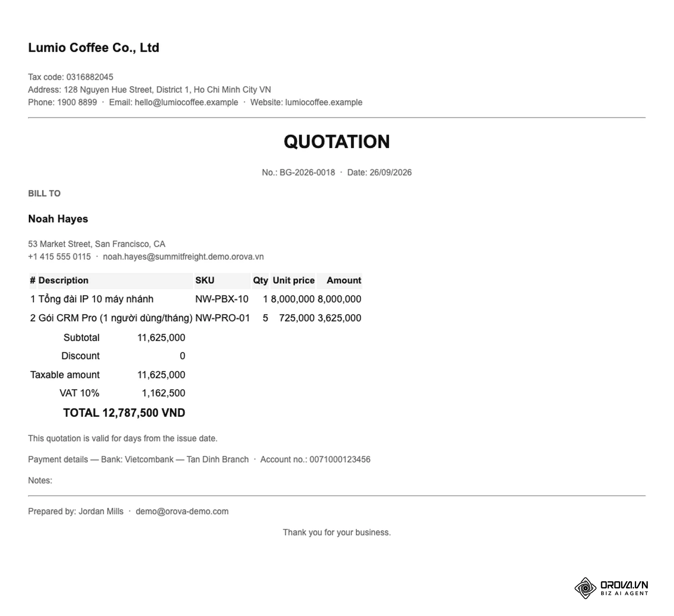The width and height of the screenshot is (674, 616).
Task: Click the unit price 8,000,000 of row 1
Action: coord(293,299)
